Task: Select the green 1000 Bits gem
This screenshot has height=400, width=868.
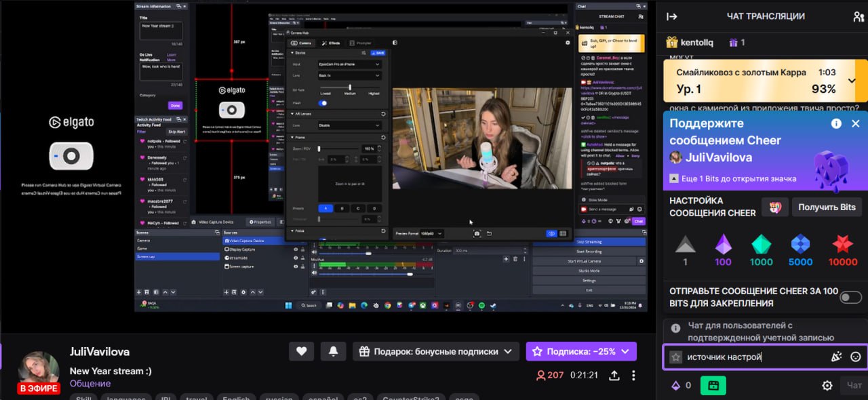Action: (761, 249)
